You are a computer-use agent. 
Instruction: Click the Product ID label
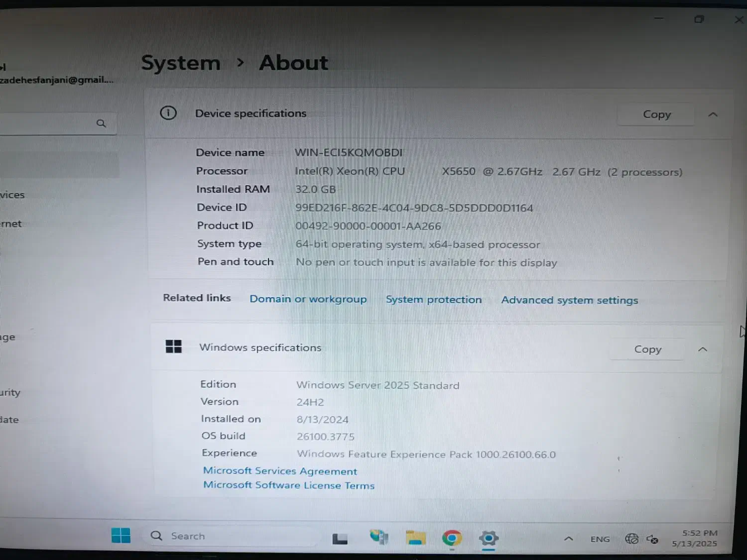coord(225,225)
